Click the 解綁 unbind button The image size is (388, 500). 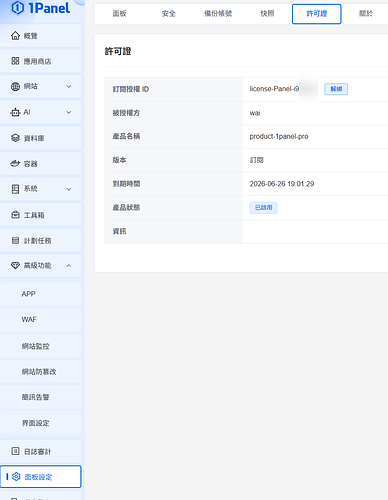(x=336, y=89)
